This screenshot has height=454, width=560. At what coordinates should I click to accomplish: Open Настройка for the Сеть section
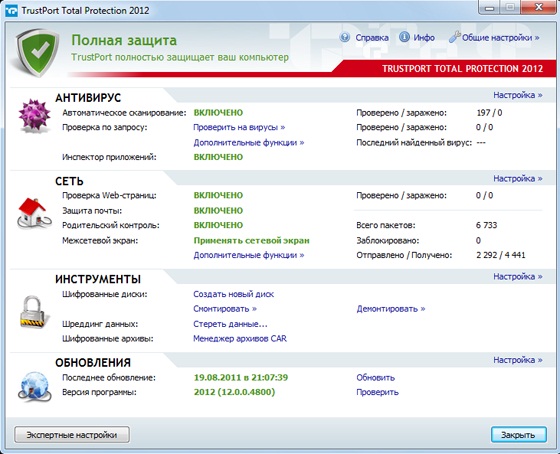point(518,179)
